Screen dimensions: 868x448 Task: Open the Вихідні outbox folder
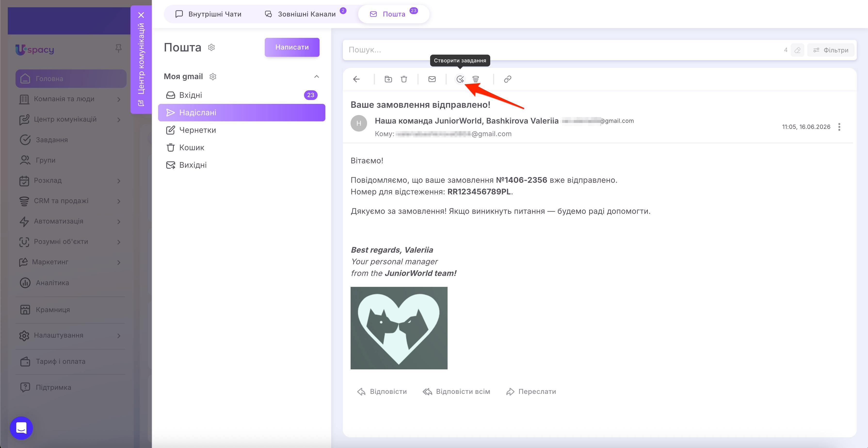click(x=241, y=165)
